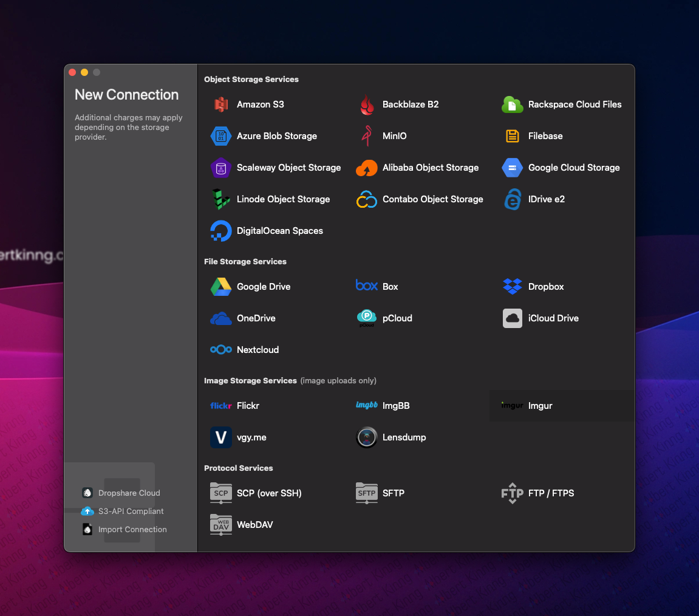Choose the Backblaze B2 flame icon
This screenshot has width=699, height=616.
point(367,104)
